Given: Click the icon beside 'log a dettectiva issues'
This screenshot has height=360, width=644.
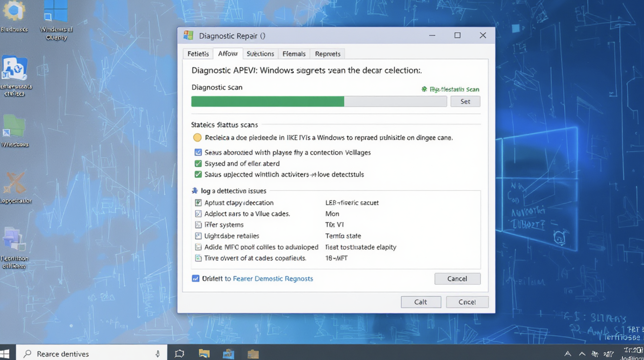Looking at the screenshot, I should point(195,191).
